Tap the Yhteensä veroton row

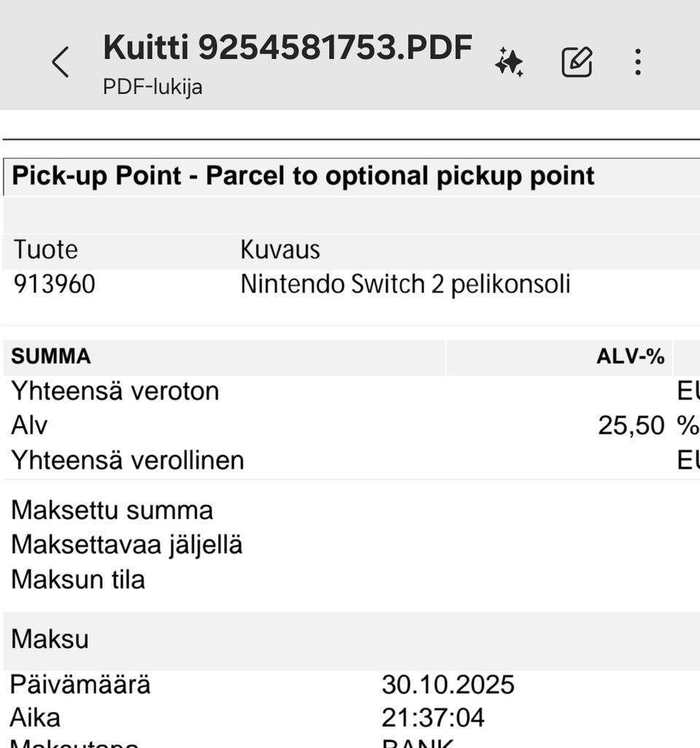click(x=114, y=391)
